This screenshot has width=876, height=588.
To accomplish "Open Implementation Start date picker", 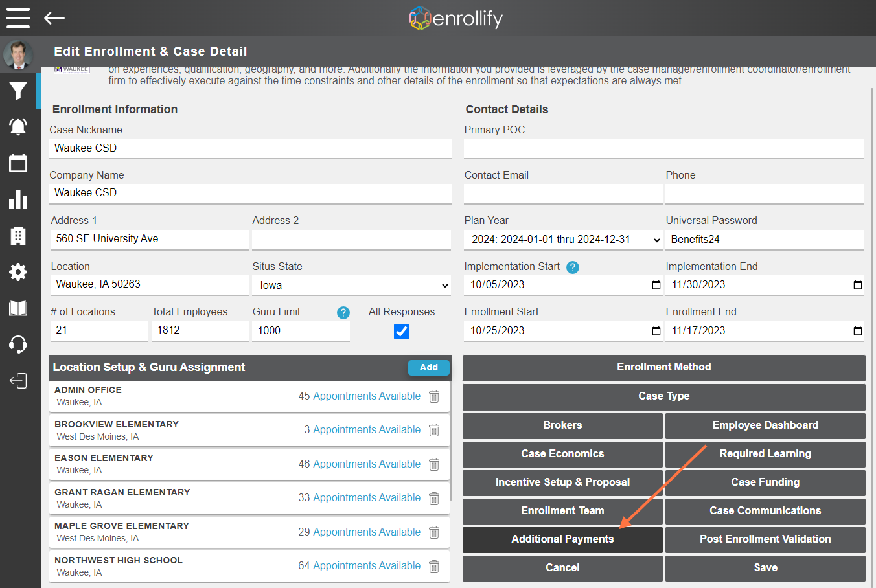I will (656, 285).
